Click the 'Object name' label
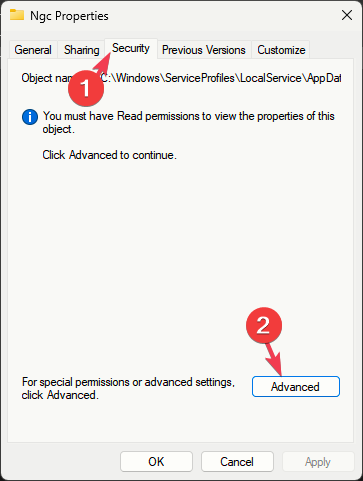 [47, 78]
